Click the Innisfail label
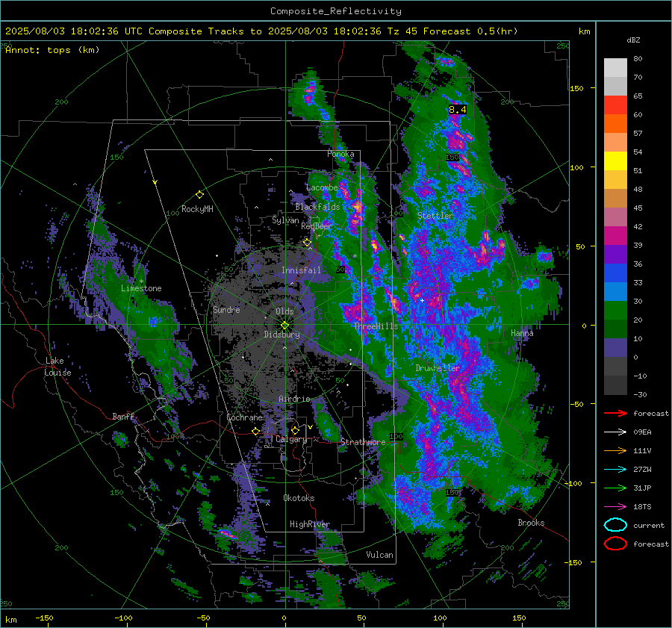672x628 pixels. click(x=301, y=270)
